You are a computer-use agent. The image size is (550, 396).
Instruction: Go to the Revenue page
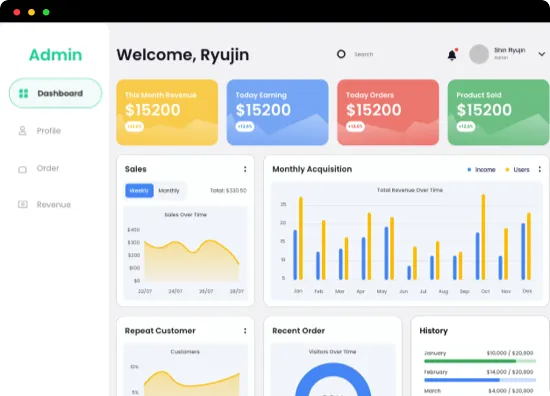pyautogui.click(x=54, y=204)
